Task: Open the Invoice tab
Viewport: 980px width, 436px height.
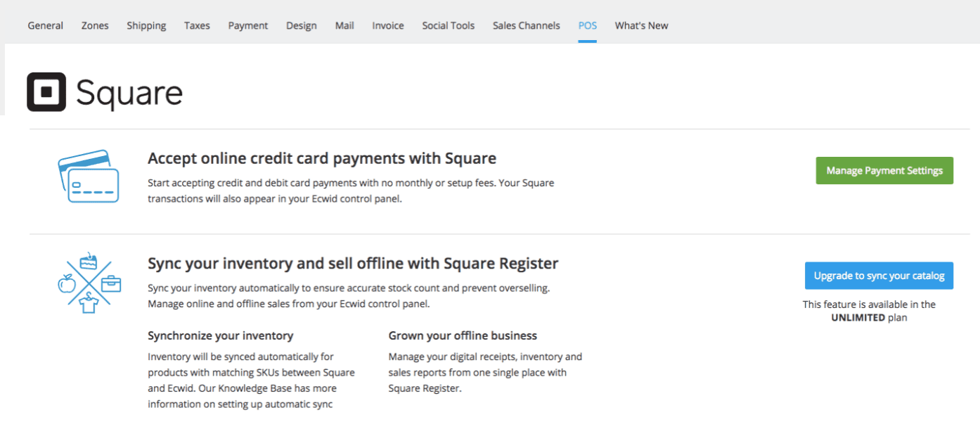Action: click(388, 25)
